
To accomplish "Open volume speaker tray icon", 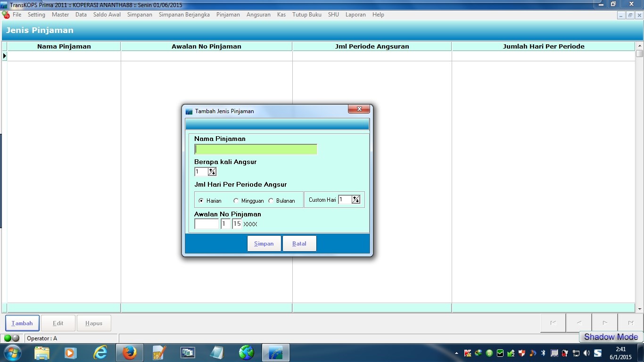I will click(x=586, y=353).
